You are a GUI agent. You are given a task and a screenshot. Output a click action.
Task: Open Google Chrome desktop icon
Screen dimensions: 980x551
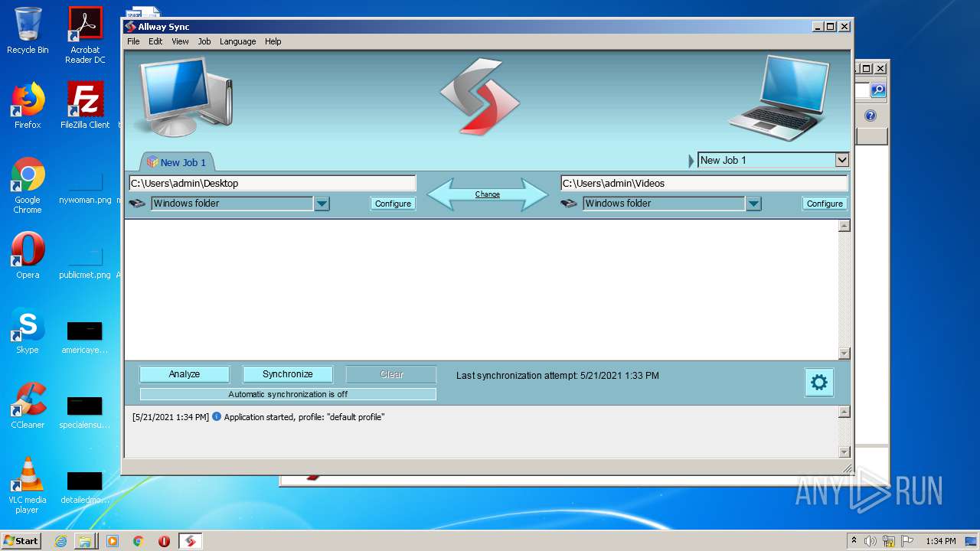pos(28,185)
